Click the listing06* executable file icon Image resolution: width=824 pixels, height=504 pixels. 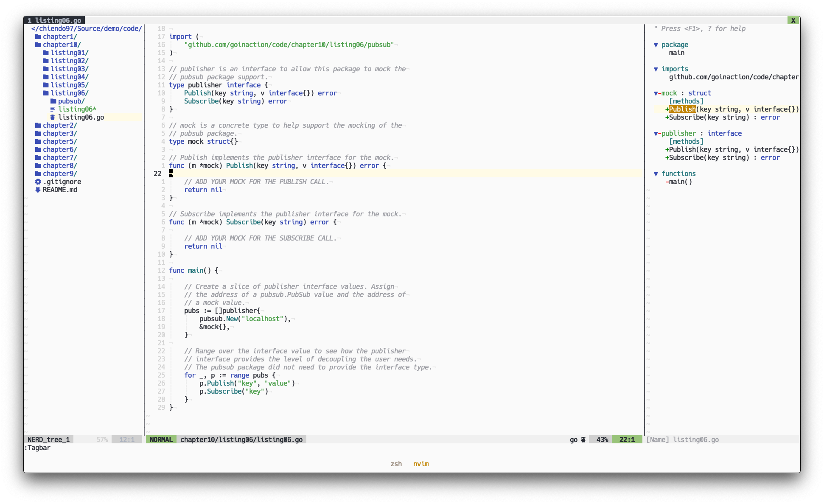click(x=53, y=109)
